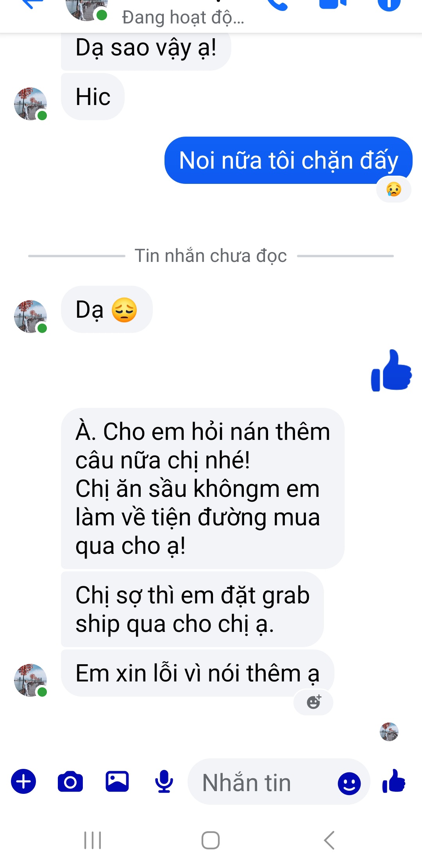Select the 'Chị sợ thì em đặt grab' message

pos(192,609)
